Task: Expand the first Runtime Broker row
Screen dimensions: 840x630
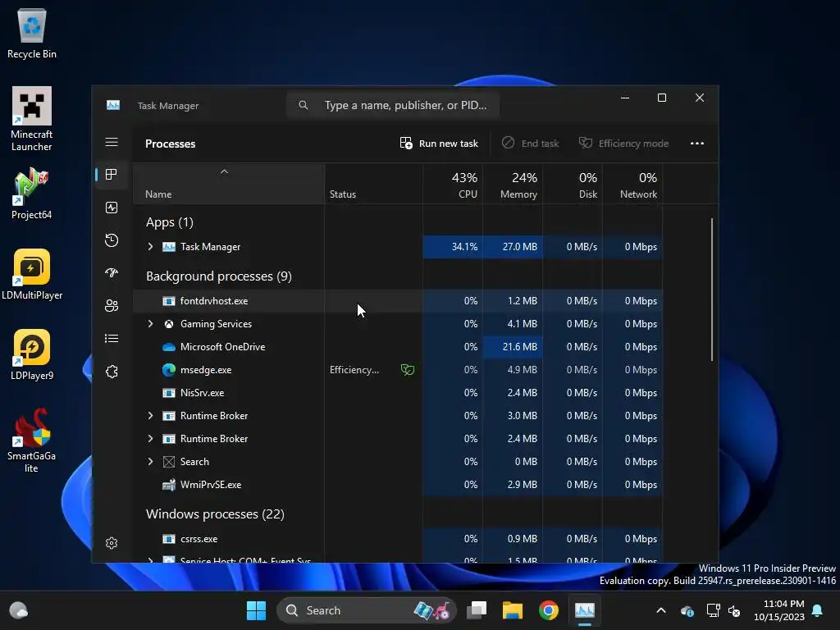Action: coord(151,416)
